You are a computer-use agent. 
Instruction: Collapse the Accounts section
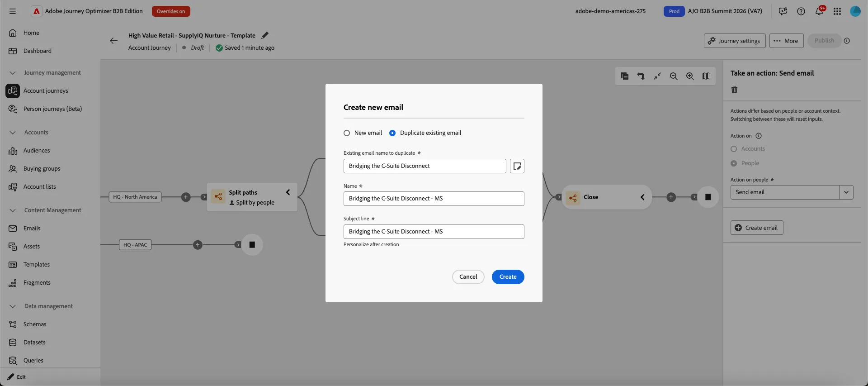click(x=13, y=133)
